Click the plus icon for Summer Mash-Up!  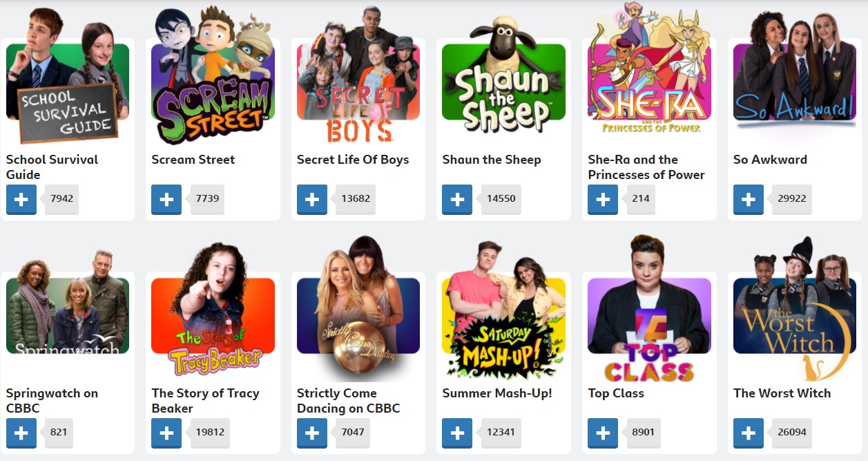[457, 433]
